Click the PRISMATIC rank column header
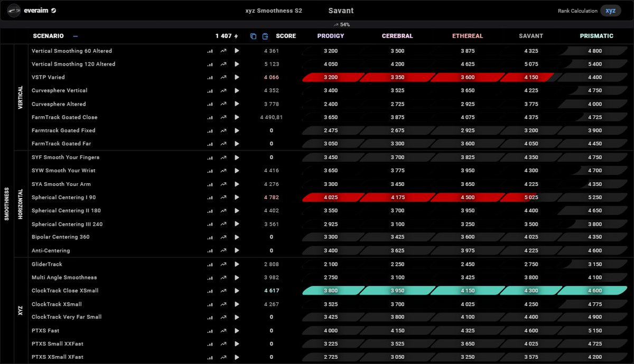This screenshot has height=364, width=634. tap(596, 36)
